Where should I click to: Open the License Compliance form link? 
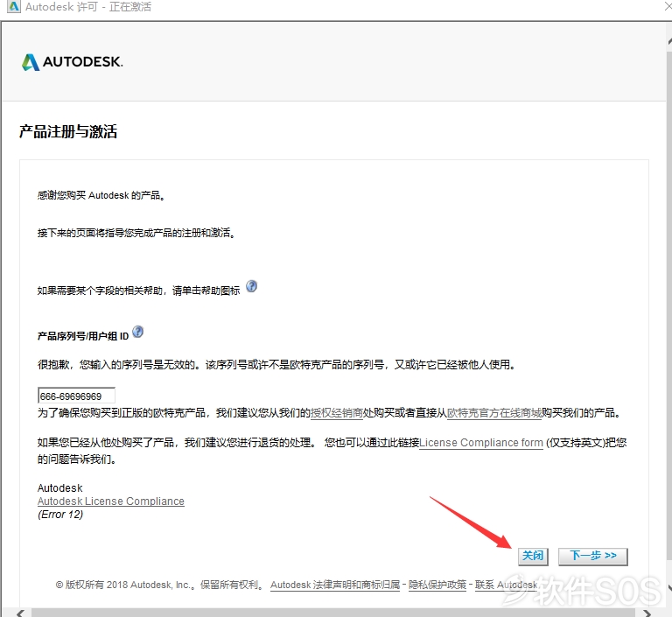481,443
